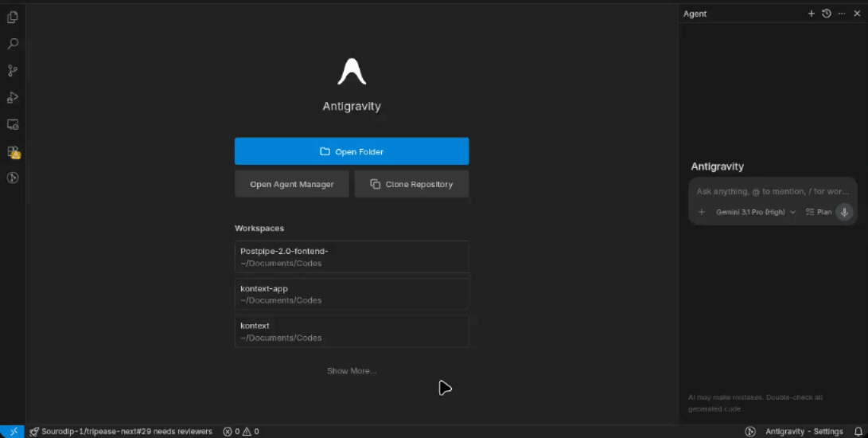Click the blue Open Folder button
This screenshot has width=868, height=438.
click(x=352, y=151)
